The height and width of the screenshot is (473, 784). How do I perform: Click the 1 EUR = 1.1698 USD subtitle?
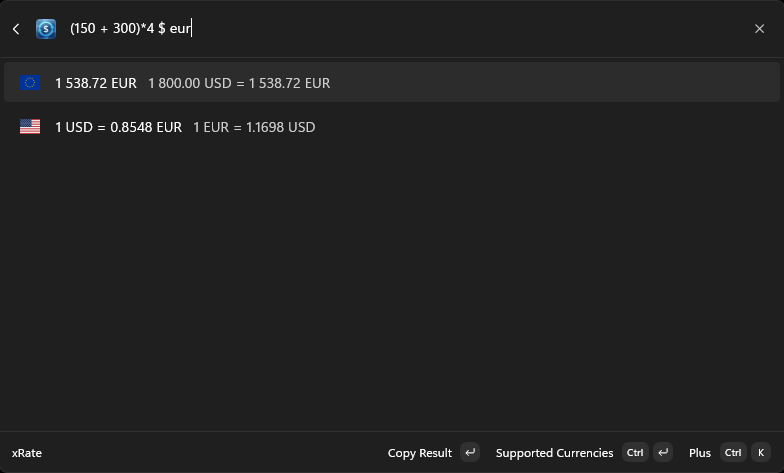point(254,127)
